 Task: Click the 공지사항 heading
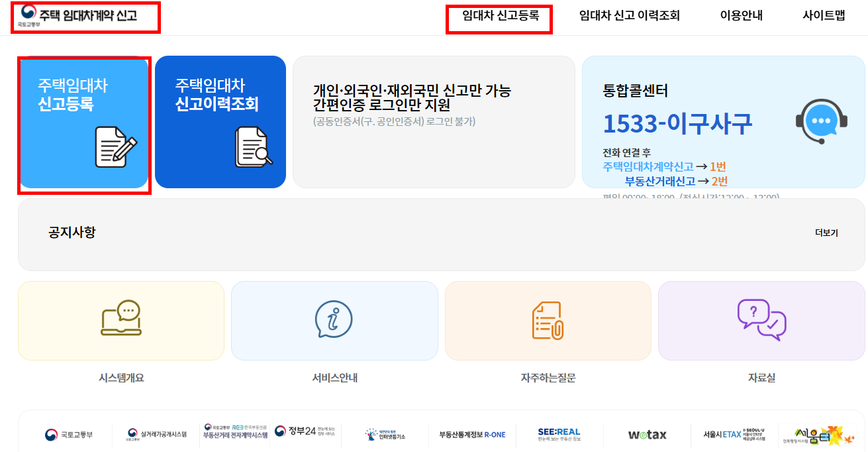pyautogui.click(x=72, y=233)
